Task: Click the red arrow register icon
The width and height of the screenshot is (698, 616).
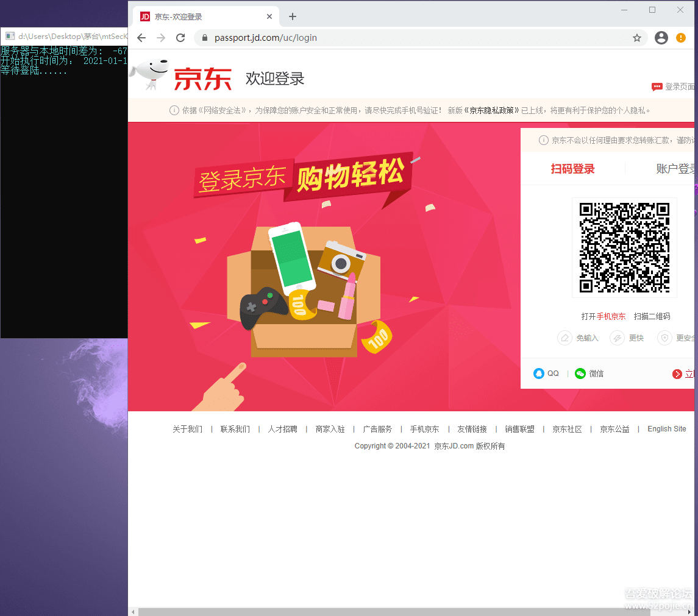Action: pos(677,374)
